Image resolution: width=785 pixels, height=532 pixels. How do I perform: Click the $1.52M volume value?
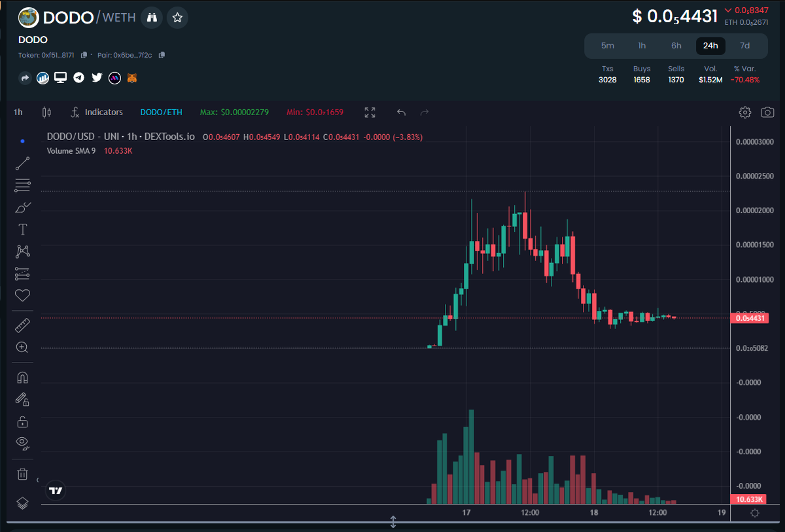click(x=710, y=80)
